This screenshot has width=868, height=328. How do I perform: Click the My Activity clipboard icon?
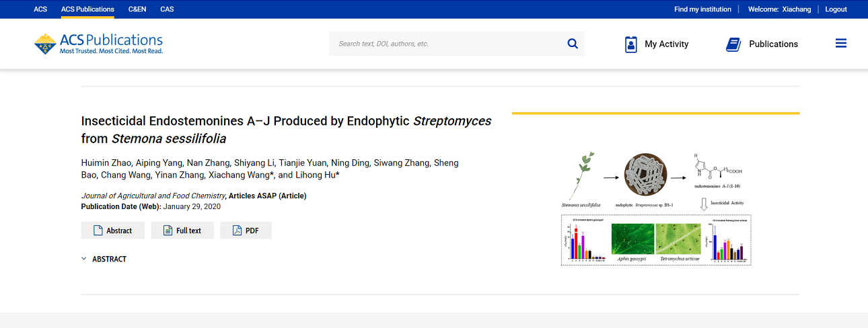630,44
